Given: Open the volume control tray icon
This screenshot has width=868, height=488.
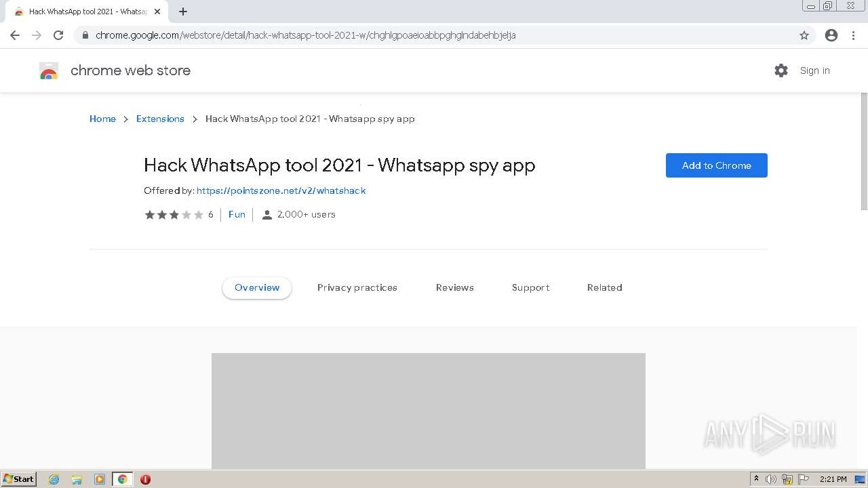Looking at the screenshot, I should tap(771, 479).
